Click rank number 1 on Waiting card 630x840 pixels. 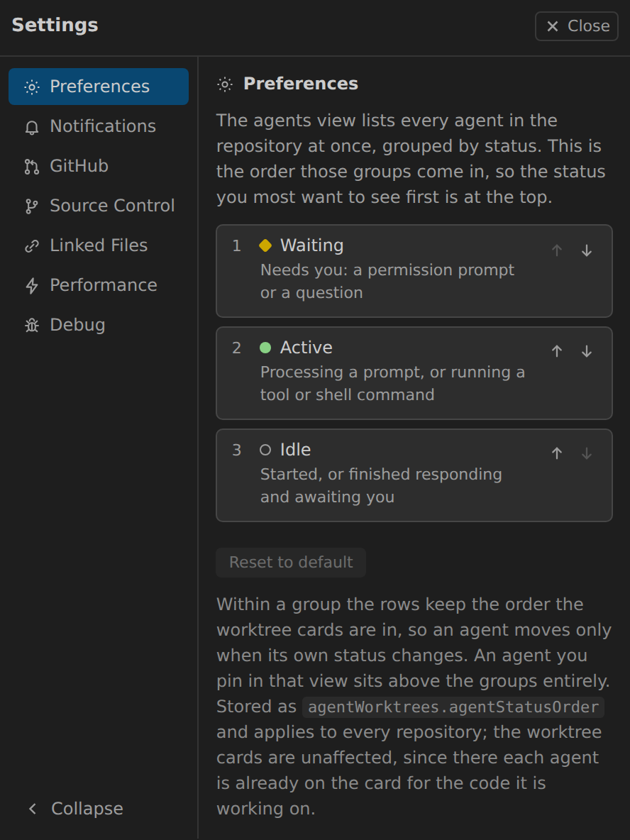[236, 246]
